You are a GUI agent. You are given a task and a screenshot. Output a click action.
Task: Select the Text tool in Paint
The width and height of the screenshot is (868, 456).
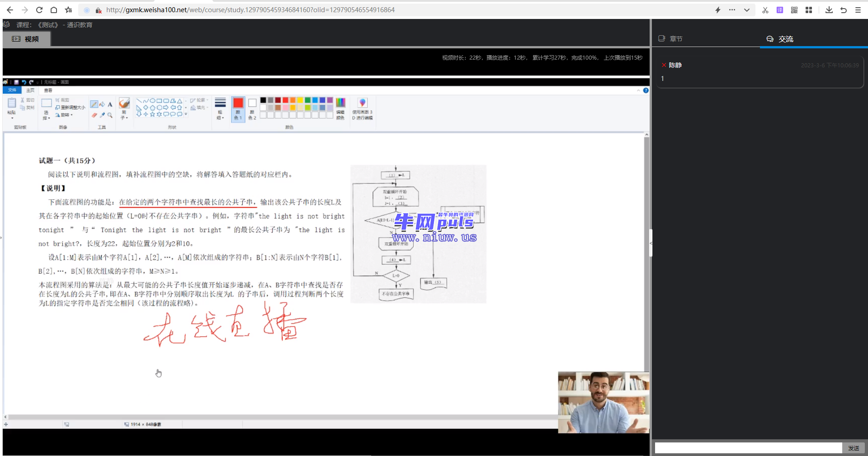[x=110, y=104]
